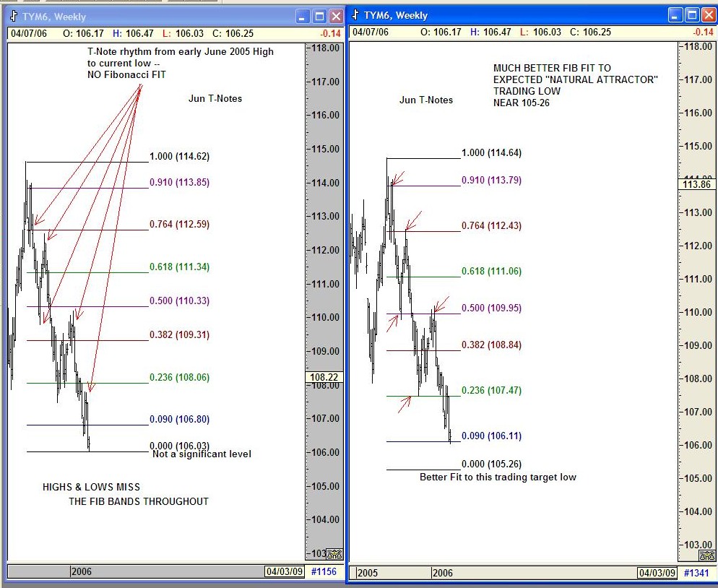Click the 04/03/09 date box in left window

(x=285, y=571)
